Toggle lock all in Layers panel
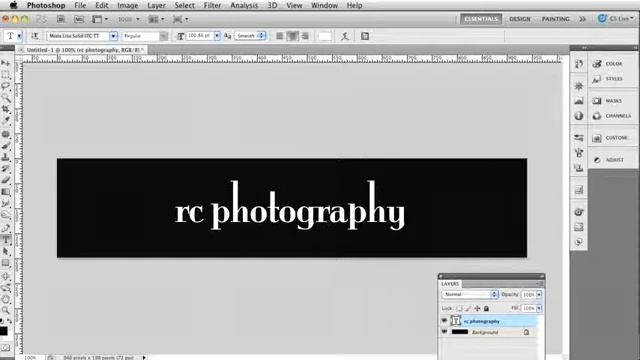Screen dimensions: 640x360 point(486,309)
